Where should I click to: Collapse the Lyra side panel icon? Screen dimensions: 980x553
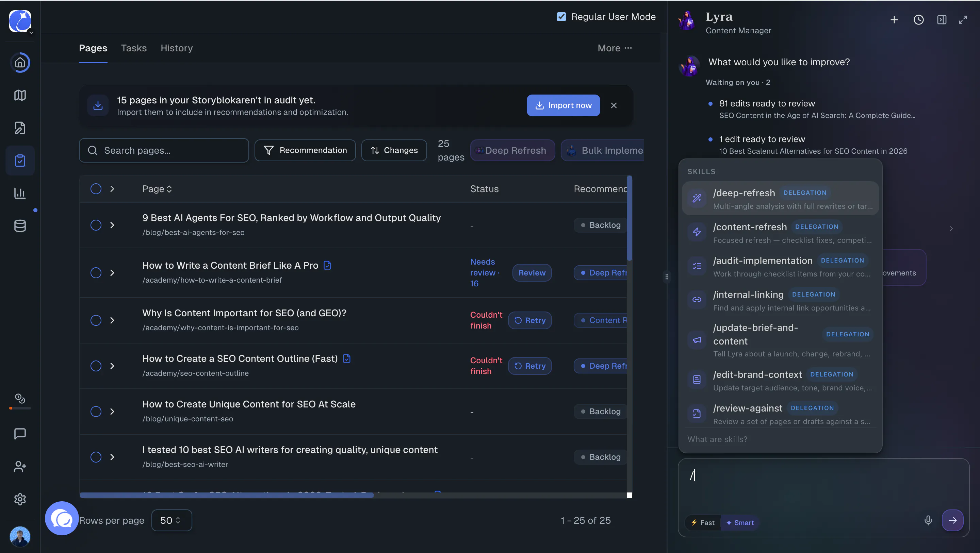point(942,20)
